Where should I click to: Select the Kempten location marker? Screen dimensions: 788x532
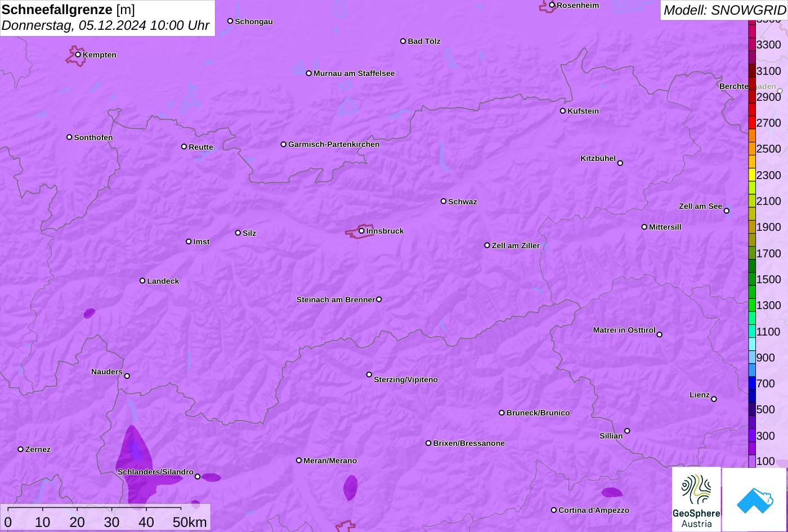[x=78, y=55]
